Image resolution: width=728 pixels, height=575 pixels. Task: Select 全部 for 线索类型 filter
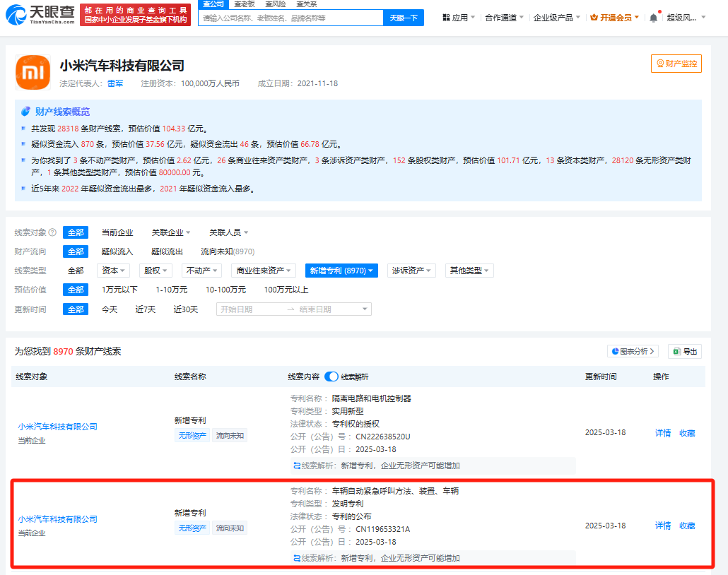(x=76, y=271)
